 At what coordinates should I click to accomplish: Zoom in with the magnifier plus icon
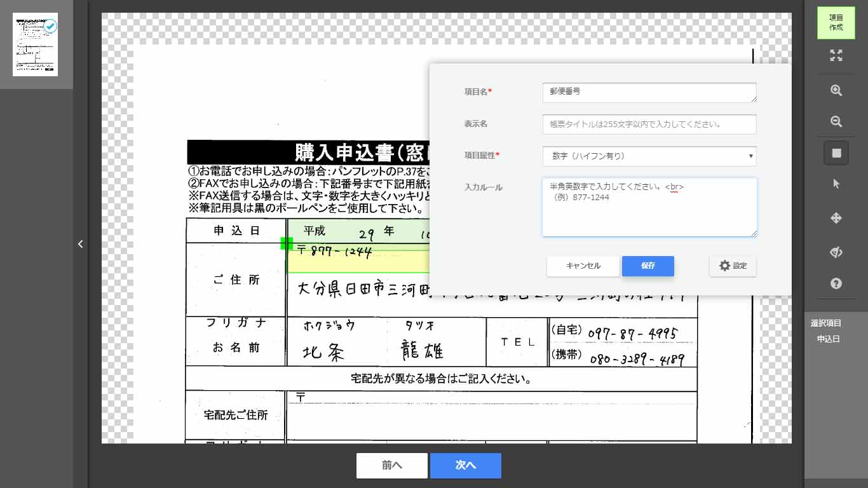pyautogui.click(x=836, y=90)
